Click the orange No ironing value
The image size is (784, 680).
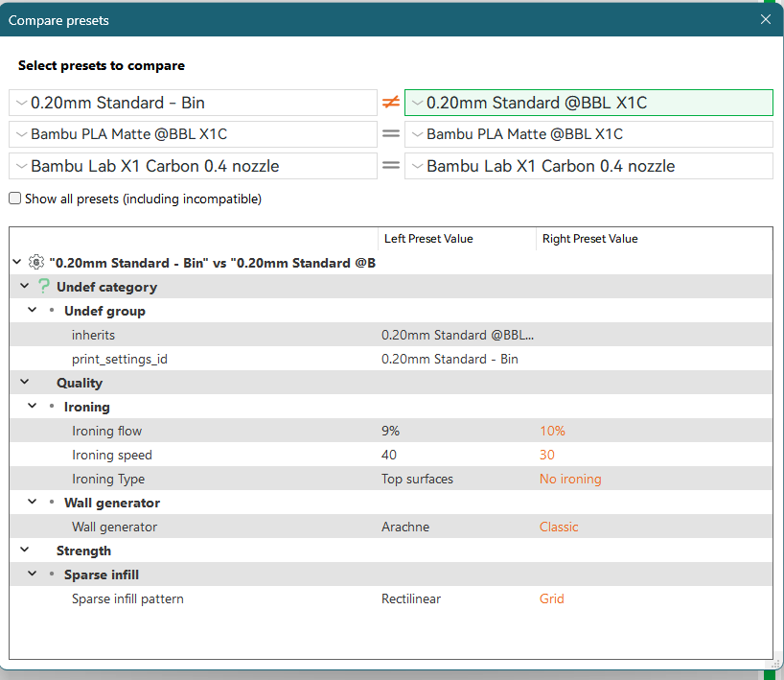tap(570, 479)
